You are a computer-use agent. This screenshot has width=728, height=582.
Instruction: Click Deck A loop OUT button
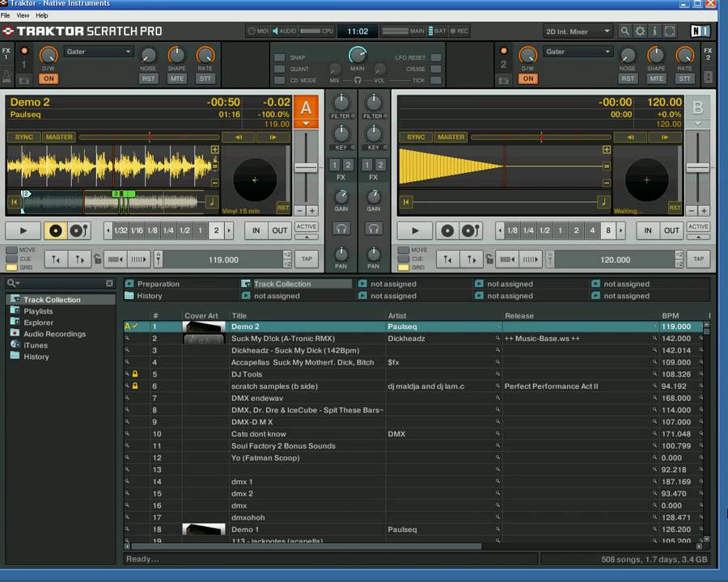[280, 230]
